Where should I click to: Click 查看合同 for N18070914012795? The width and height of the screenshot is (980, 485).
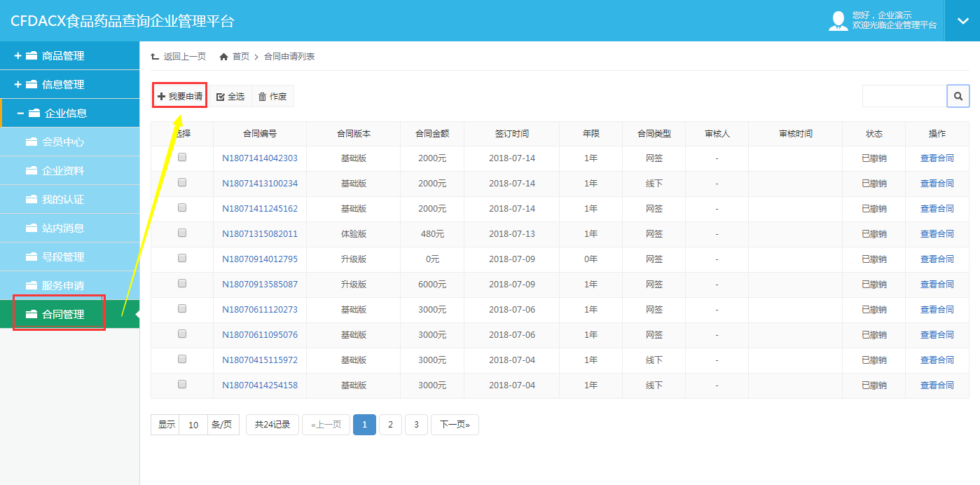click(x=937, y=259)
